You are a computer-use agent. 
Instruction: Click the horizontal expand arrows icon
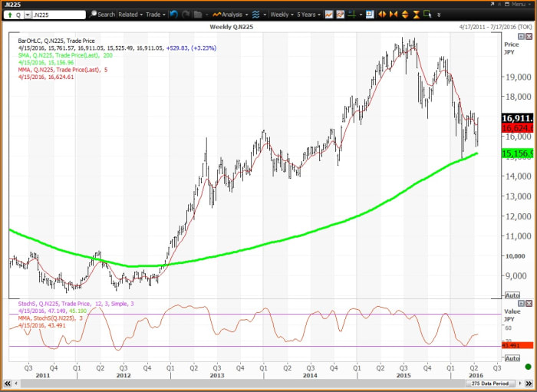[383, 14]
